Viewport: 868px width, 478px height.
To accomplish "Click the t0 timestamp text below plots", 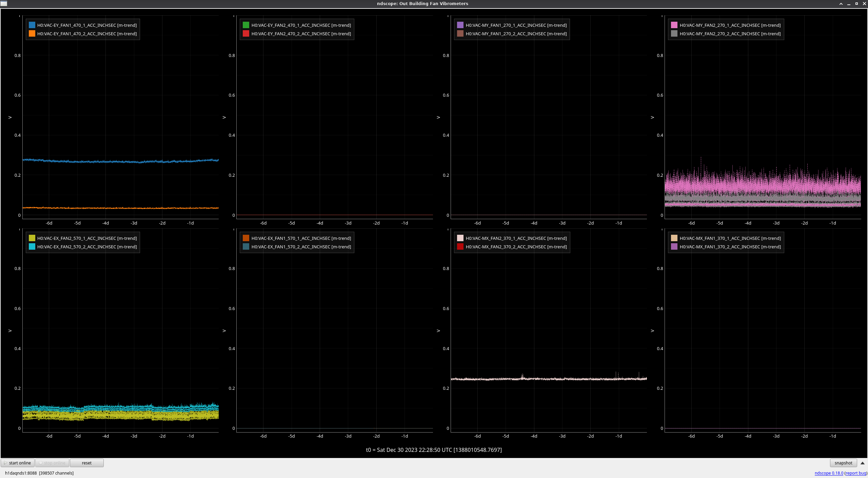I will [x=434, y=450].
